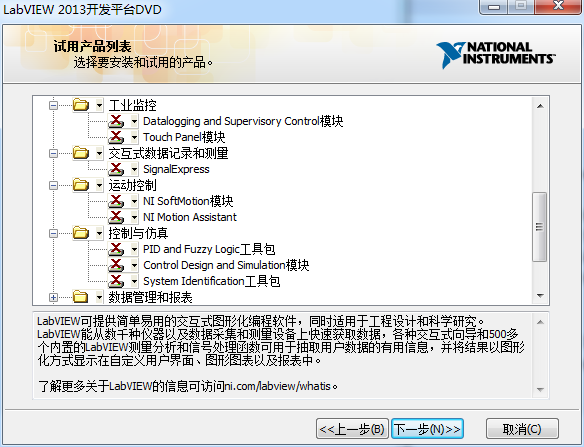The width and height of the screenshot is (584, 447).
Task: Open the dropdown arrow beside SignalExpress
Action: pyautogui.click(x=134, y=169)
